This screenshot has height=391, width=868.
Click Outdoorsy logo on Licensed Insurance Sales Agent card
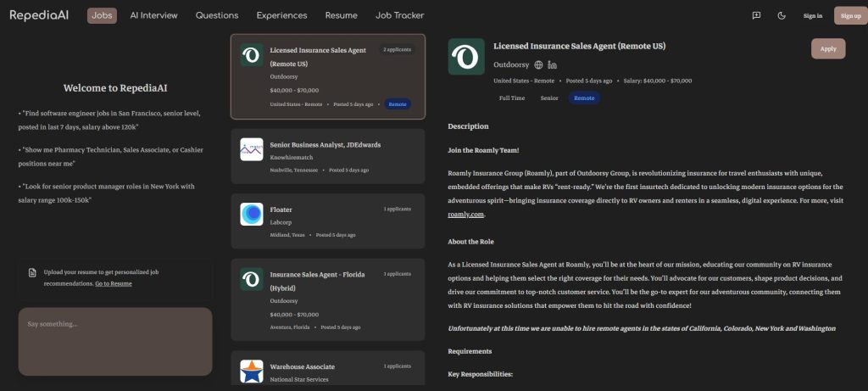pos(252,55)
